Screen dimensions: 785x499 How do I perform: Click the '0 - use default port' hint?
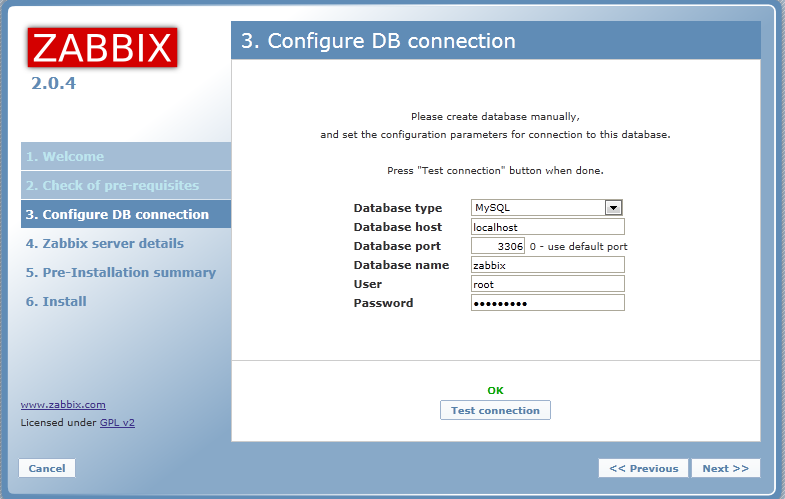click(578, 246)
